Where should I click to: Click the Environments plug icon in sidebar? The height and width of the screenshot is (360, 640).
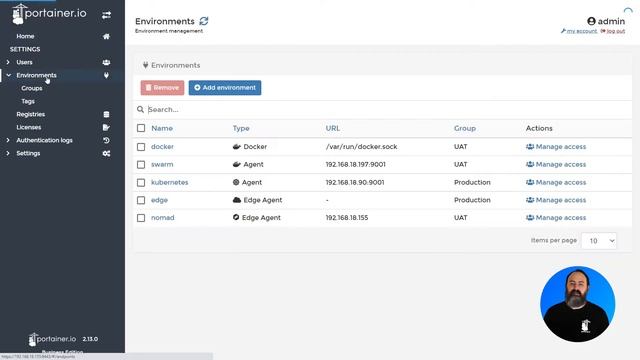pos(106,75)
